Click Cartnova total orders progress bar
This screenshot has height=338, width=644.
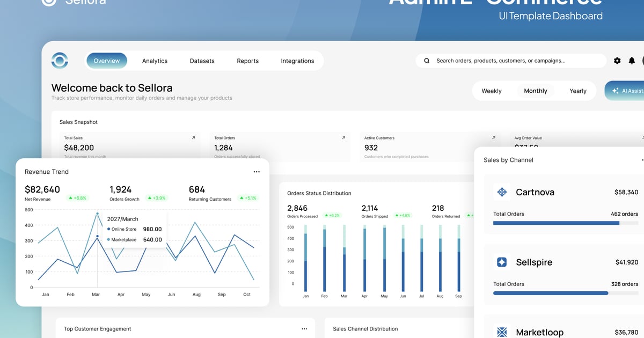(566, 223)
